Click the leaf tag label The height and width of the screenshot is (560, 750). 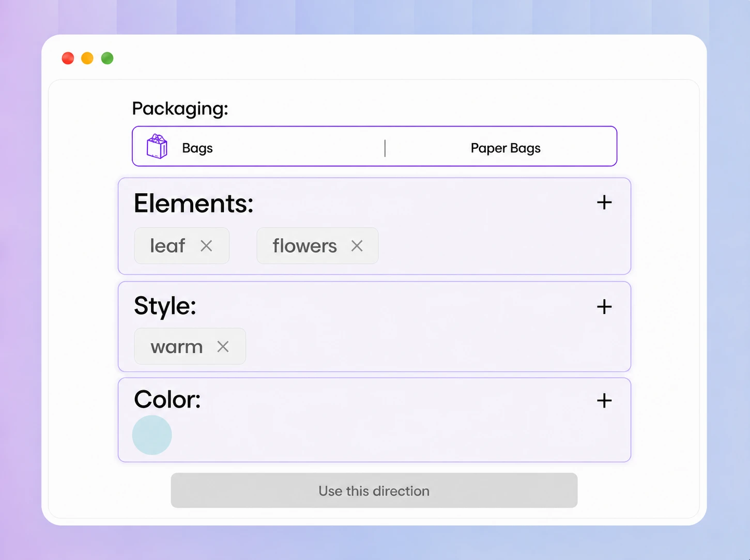click(167, 246)
